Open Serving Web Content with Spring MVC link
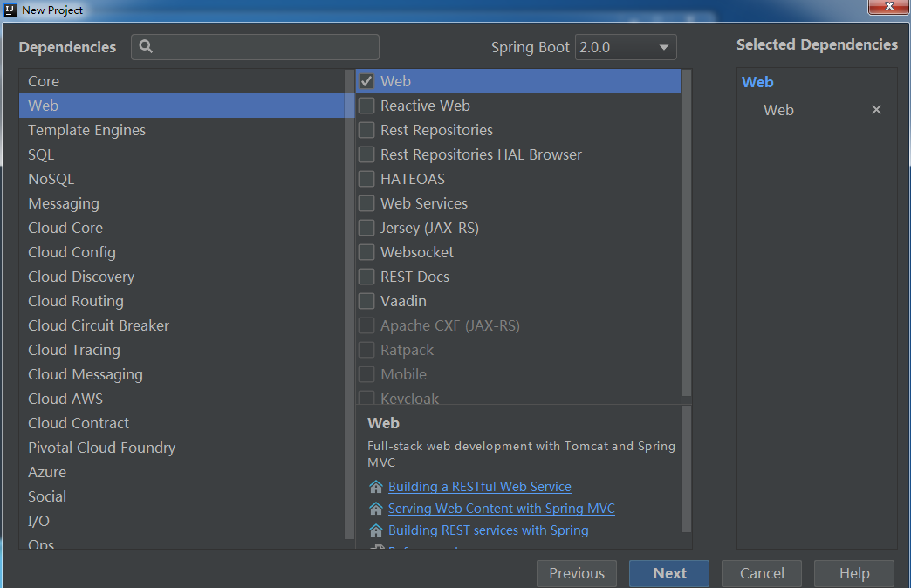 pos(502,509)
